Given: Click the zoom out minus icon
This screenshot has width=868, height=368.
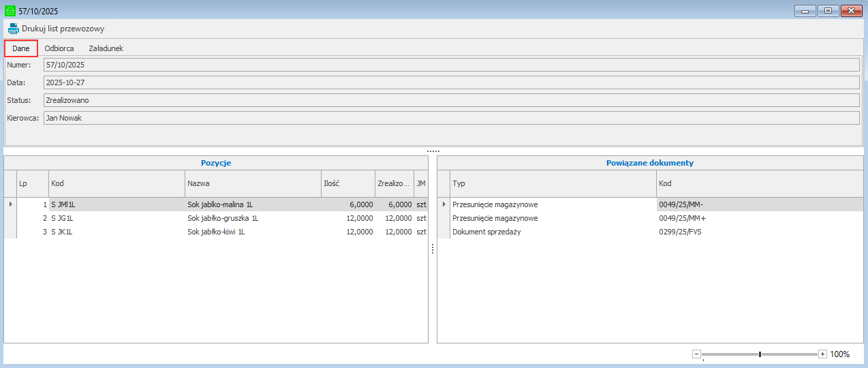Looking at the screenshot, I should click(x=696, y=354).
